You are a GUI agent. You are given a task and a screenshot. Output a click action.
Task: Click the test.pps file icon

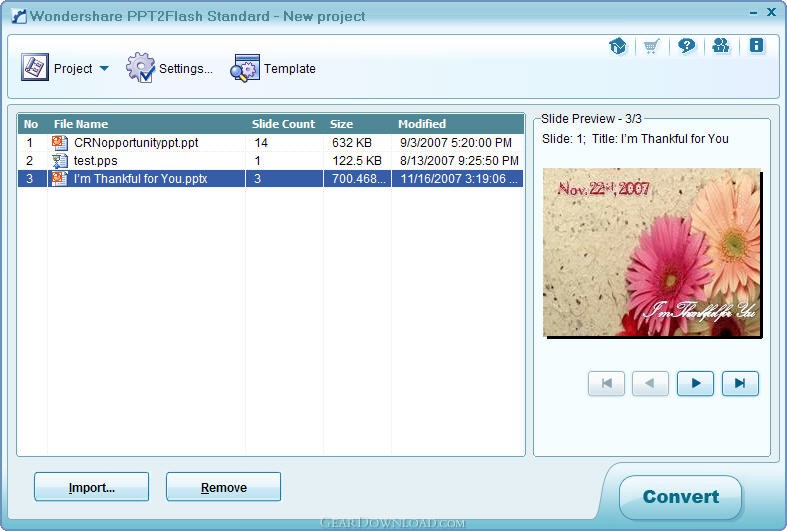pyautogui.click(x=60, y=161)
